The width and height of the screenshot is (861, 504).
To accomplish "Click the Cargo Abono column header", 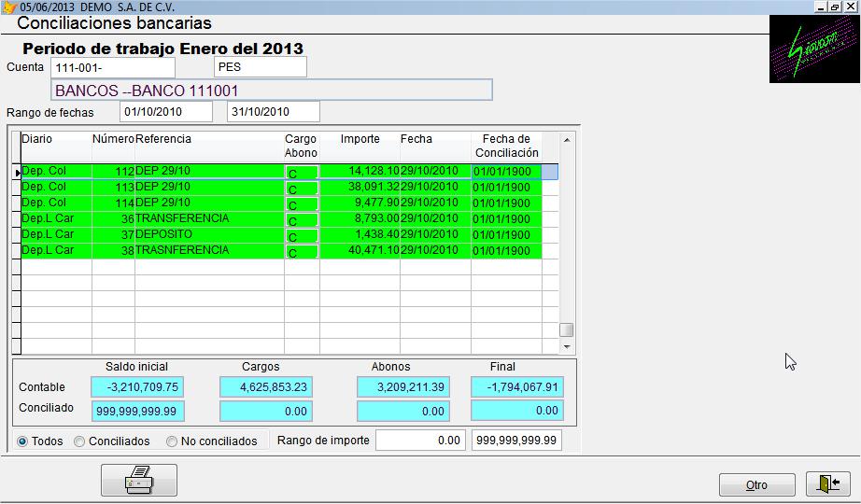I will click(x=302, y=146).
